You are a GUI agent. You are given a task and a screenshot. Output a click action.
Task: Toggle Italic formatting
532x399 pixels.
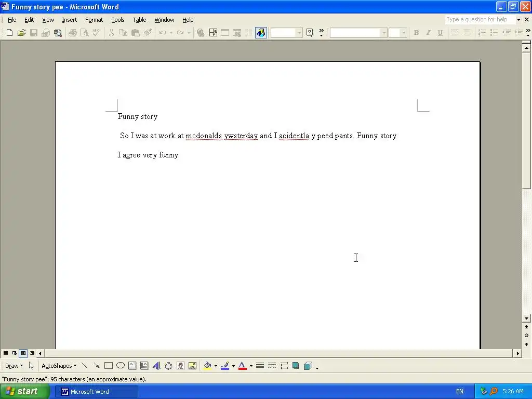pyautogui.click(x=428, y=33)
